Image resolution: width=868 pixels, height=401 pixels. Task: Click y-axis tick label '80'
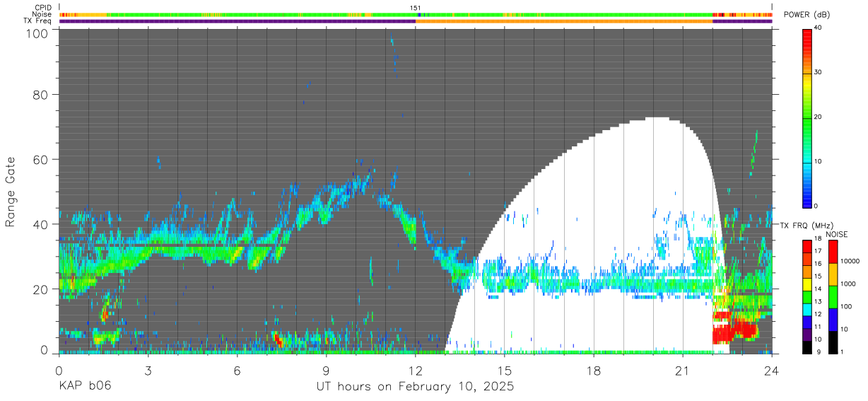point(41,95)
